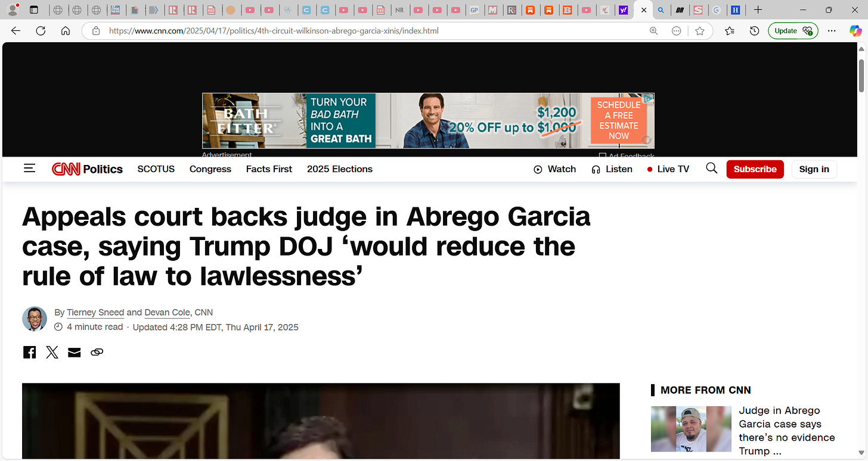Click the Ad Feedback link
Viewport: 868px width, 461px height.
tap(627, 157)
